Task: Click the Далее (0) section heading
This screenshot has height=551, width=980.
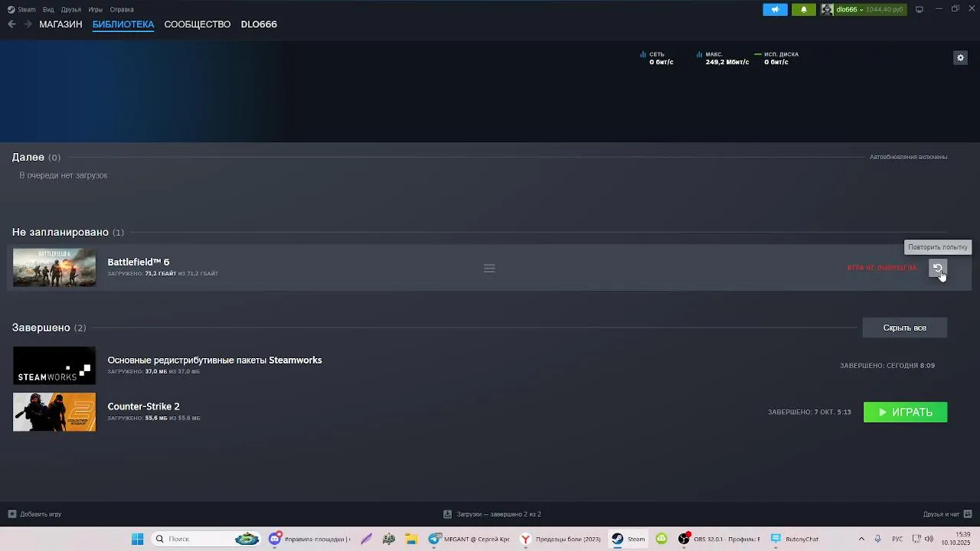Action: pos(36,157)
